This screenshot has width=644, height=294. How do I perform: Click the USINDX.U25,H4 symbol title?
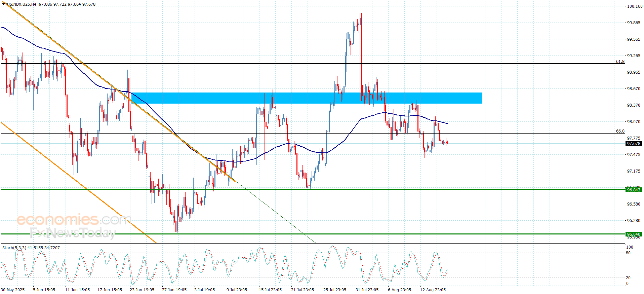point(21,4)
